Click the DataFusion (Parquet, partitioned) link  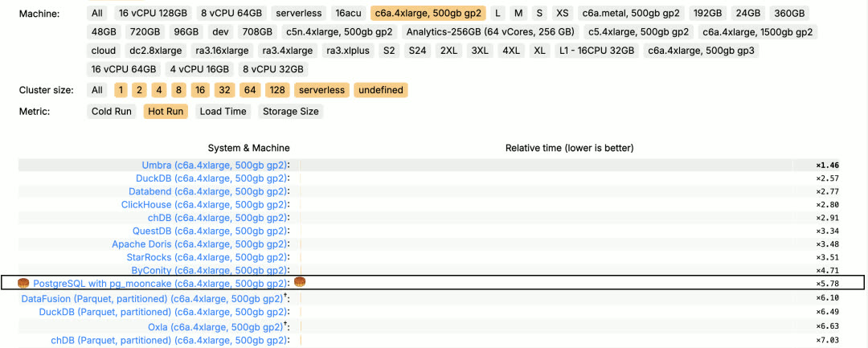coord(151,299)
